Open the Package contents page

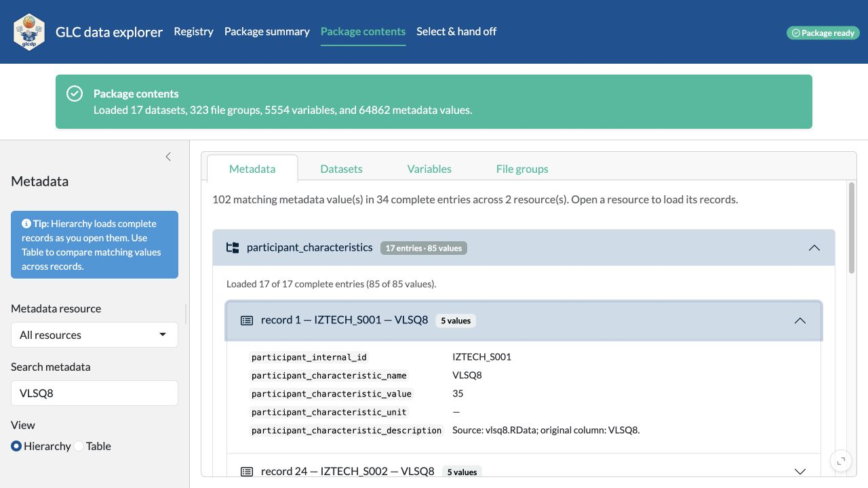[x=363, y=32]
